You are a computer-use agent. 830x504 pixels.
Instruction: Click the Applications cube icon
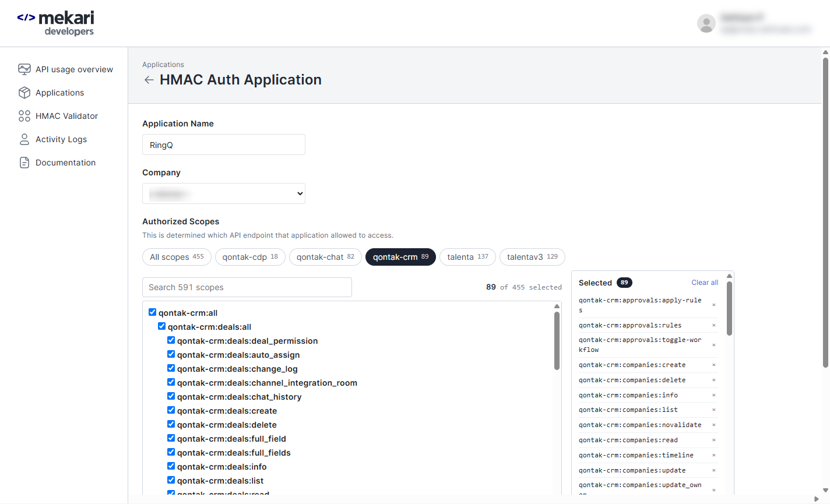click(x=24, y=93)
